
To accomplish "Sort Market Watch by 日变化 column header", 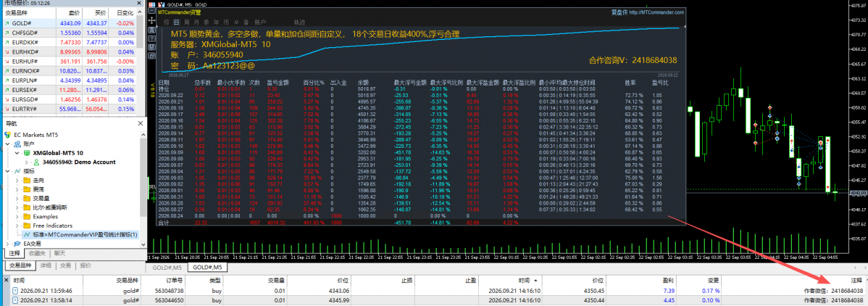I will pyautogui.click(x=123, y=12).
